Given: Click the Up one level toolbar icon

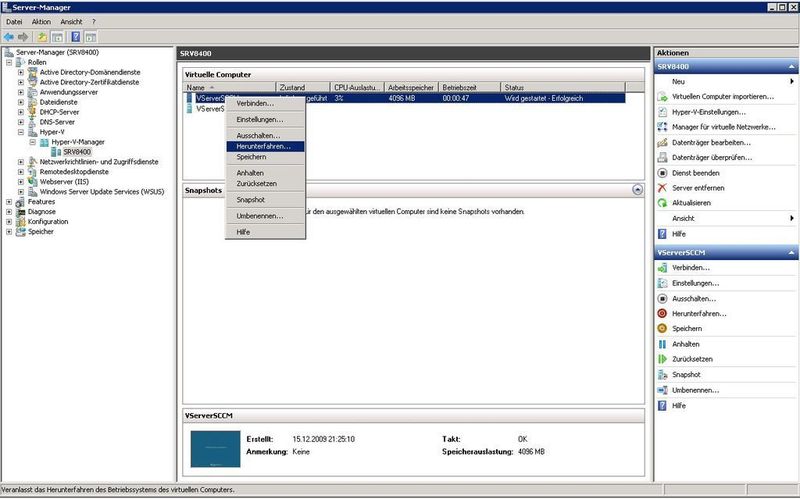Looking at the screenshot, I should (x=42, y=37).
